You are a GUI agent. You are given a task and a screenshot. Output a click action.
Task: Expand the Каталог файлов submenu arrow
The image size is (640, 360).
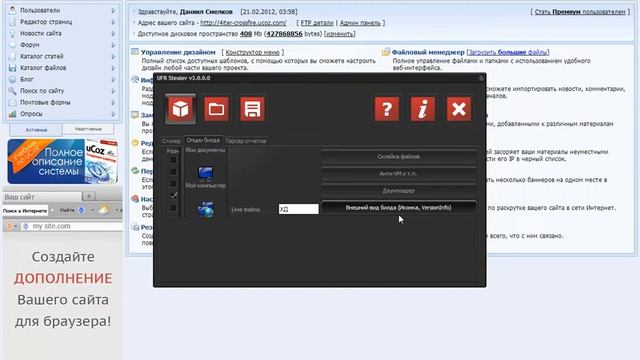(113, 68)
